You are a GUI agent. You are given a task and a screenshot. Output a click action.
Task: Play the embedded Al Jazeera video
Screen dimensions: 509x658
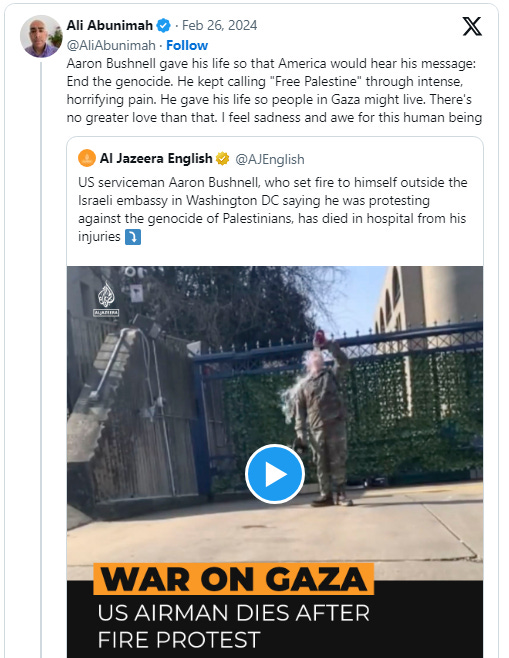click(x=275, y=474)
